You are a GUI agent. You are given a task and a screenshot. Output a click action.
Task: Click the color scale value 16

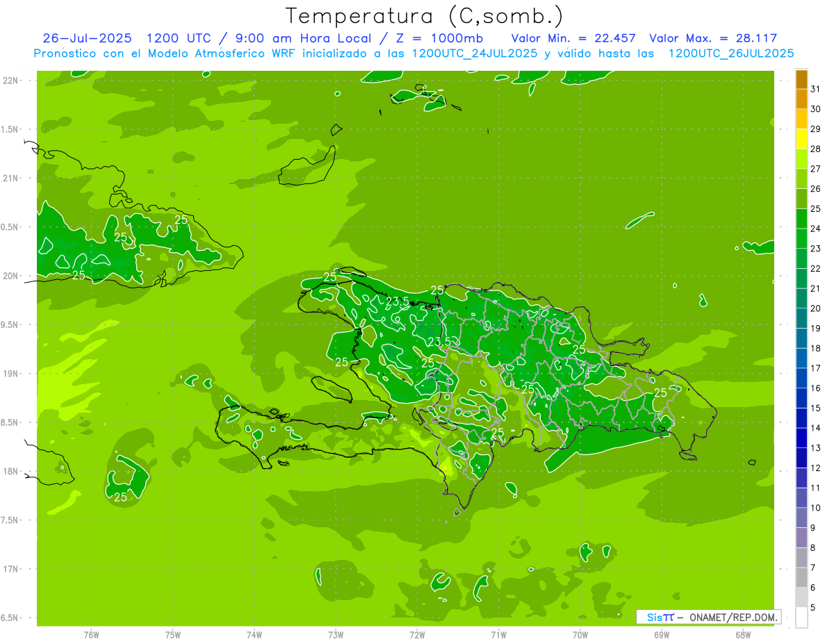tap(816, 388)
